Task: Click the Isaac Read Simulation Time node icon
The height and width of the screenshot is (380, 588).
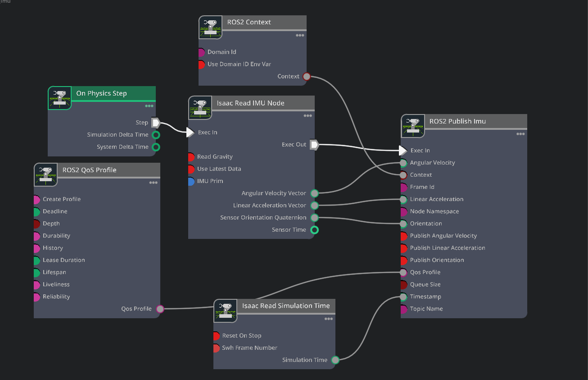Action: 226,311
